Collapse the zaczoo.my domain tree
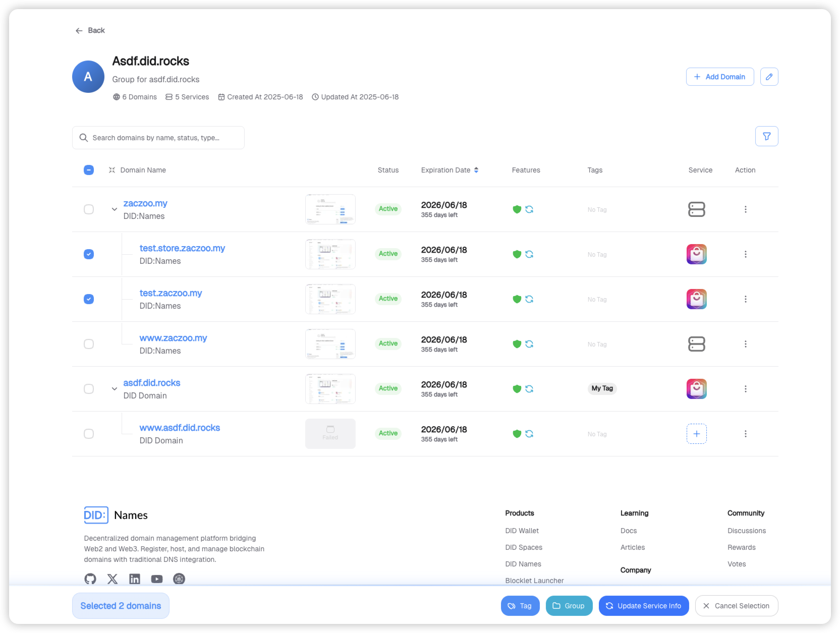 tap(115, 209)
